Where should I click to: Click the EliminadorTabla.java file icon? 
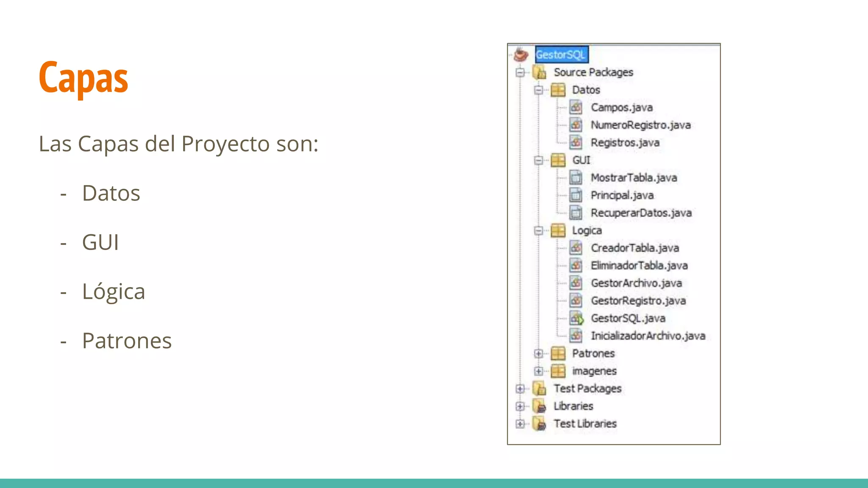(576, 266)
